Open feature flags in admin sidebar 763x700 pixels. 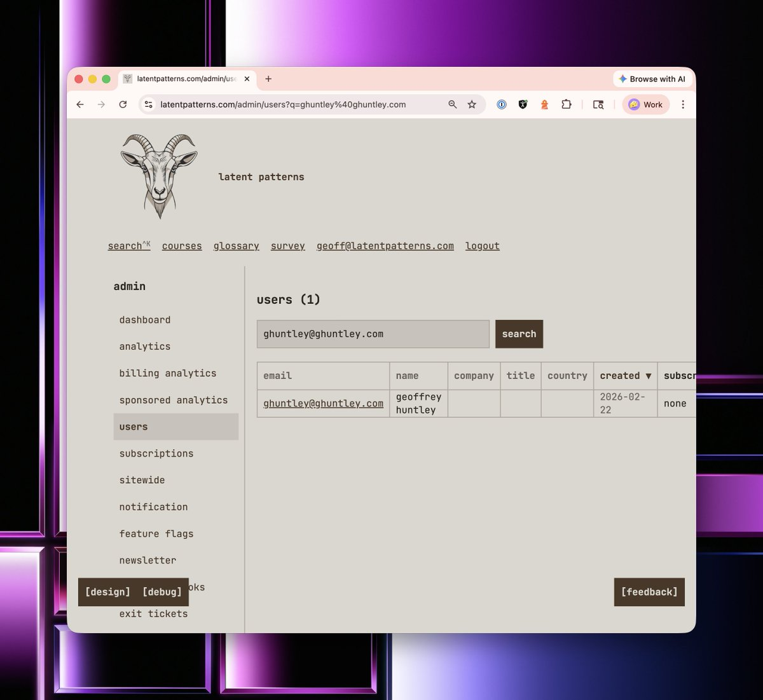coord(175,533)
